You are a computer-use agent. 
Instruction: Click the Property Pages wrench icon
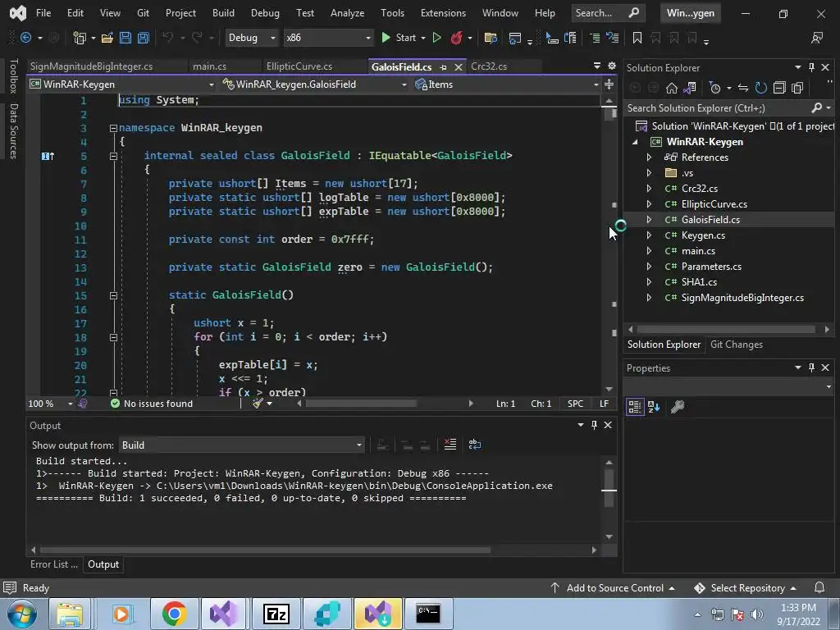click(x=677, y=407)
